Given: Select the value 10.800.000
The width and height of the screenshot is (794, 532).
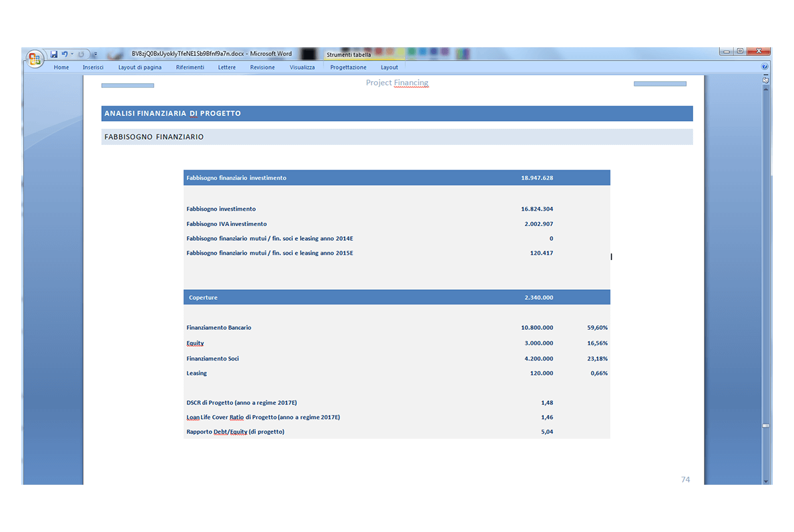Looking at the screenshot, I should 536,327.
